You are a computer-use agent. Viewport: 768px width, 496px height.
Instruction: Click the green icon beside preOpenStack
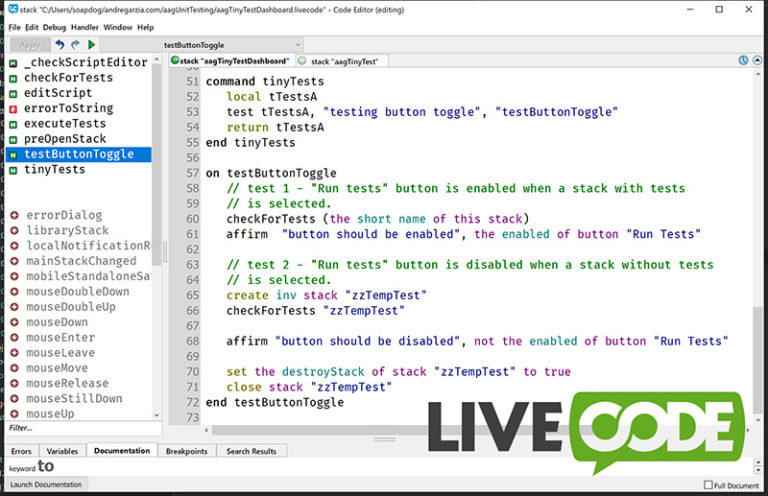[x=12, y=139]
